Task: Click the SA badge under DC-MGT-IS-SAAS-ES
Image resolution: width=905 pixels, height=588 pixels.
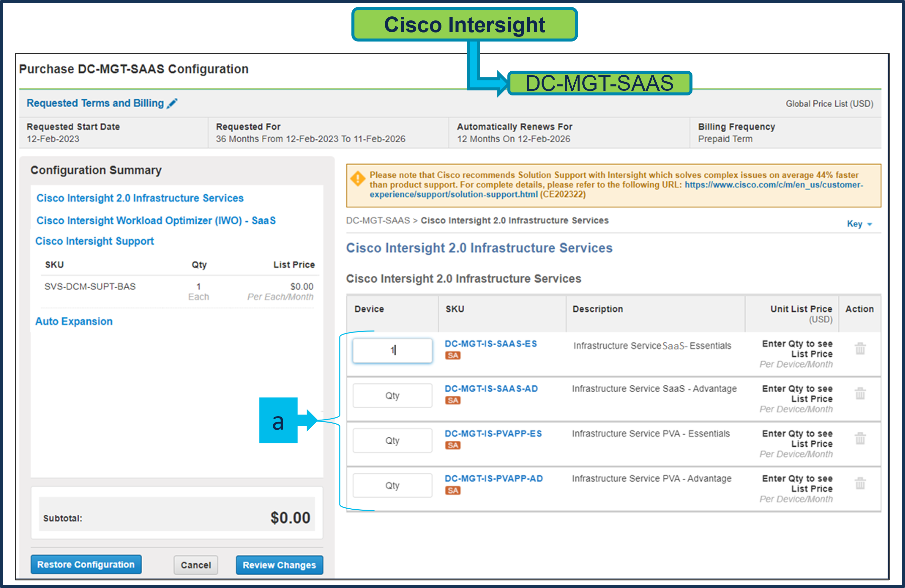Action: click(x=452, y=355)
